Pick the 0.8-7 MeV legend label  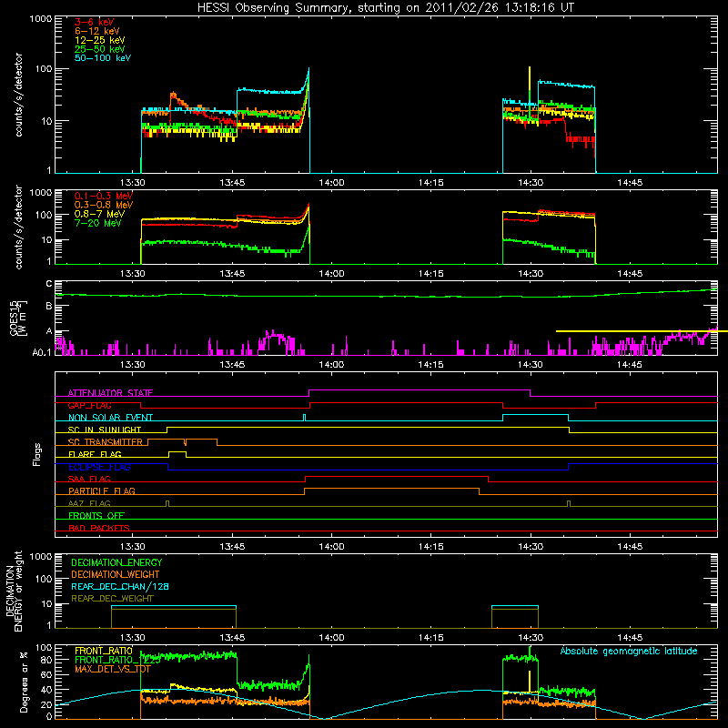click(x=99, y=214)
